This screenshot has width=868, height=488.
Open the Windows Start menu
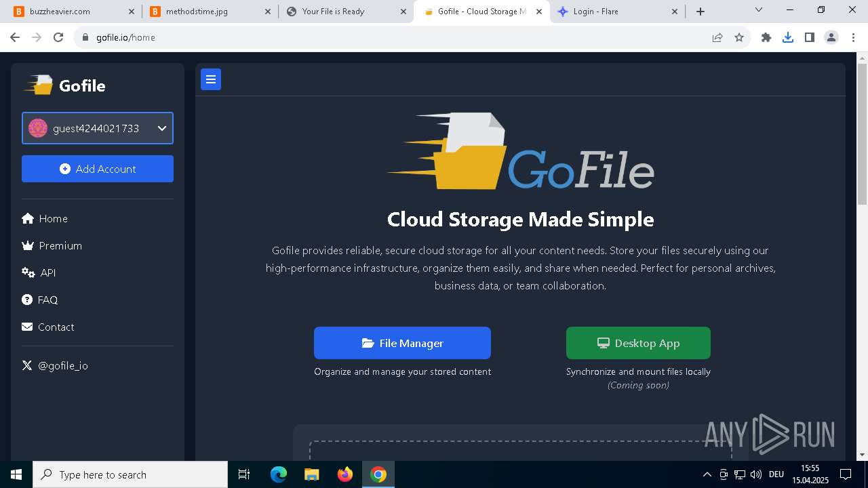tap(16, 474)
